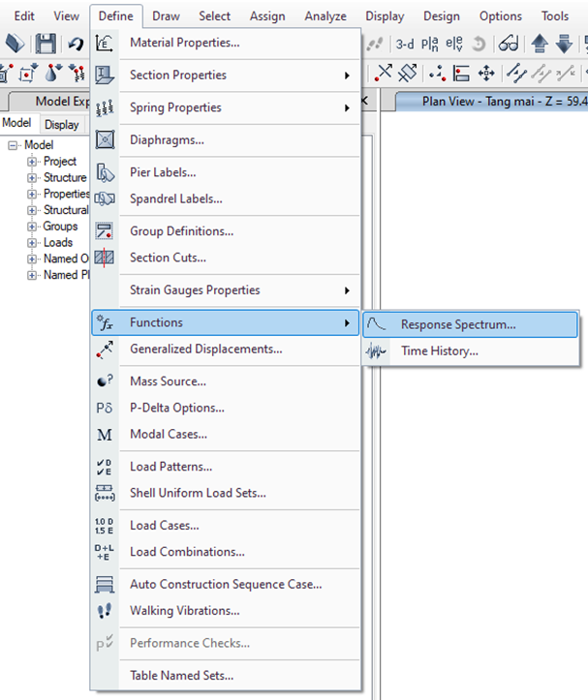Click the Elevation view toolbar icon

click(x=452, y=44)
